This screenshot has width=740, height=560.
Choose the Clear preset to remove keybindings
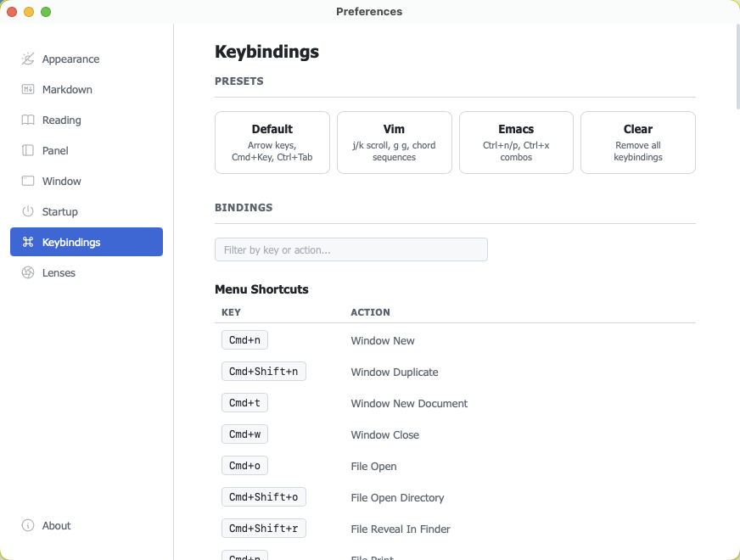point(638,143)
